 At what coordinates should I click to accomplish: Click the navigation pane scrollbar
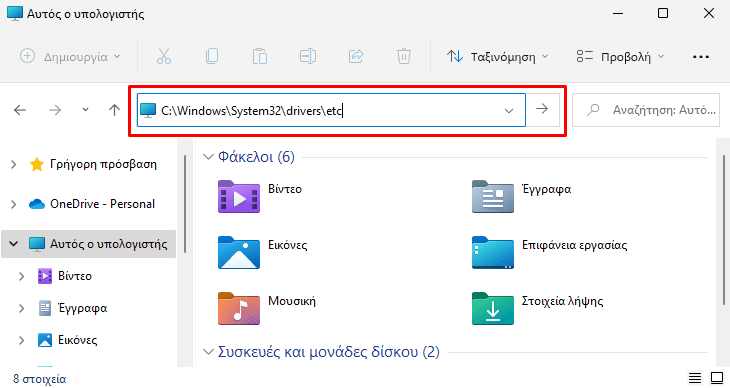point(185,204)
